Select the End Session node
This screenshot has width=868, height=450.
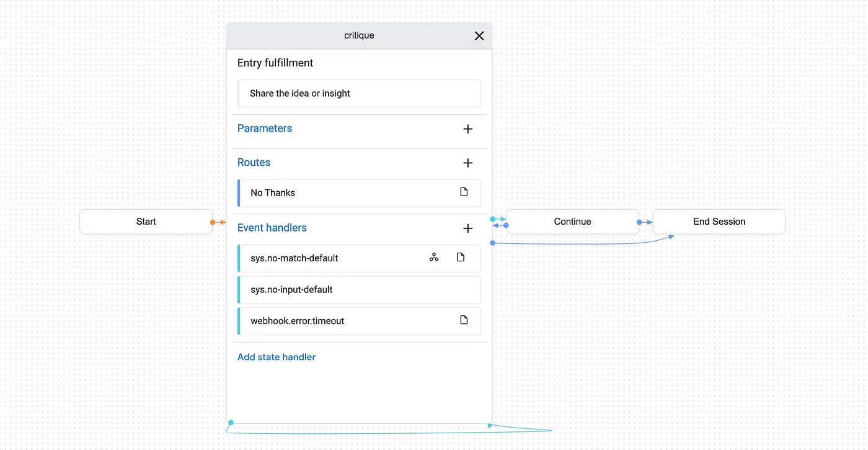(719, 222)
